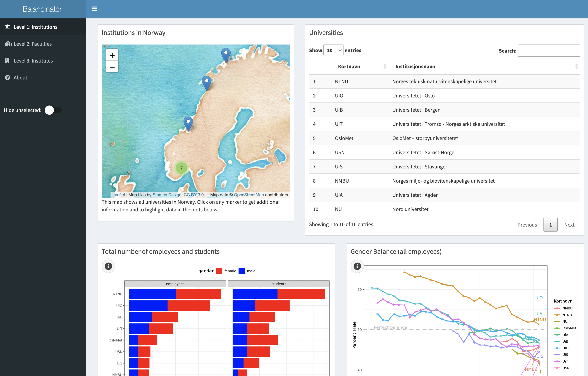Sort table by Kortnavn column arrows
Viewport: 588px width, 376px height.
(x=385, y=66)
